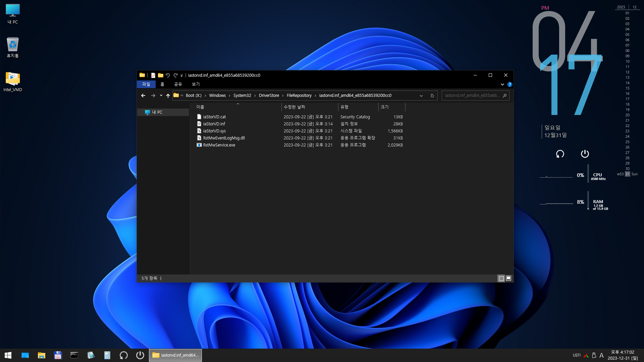Refresh the folder view
The image size is (644, 362).
pyautogui.click(x=432, y=96)
